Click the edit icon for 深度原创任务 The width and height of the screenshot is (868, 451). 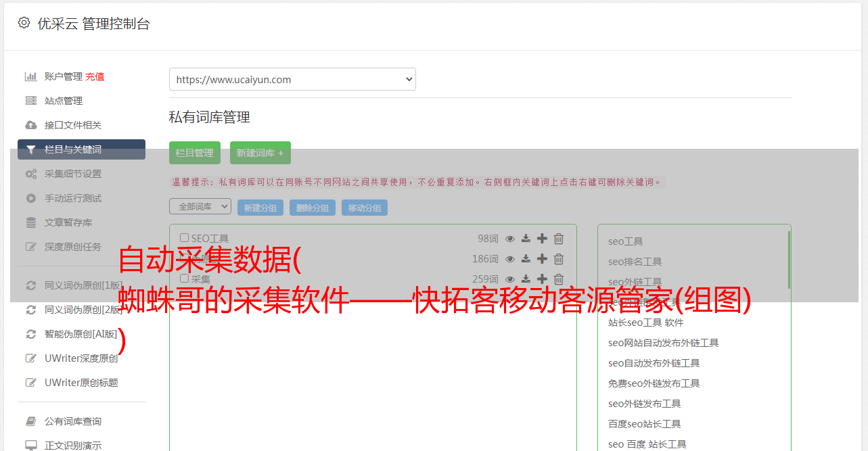click(x=30, y=247)
